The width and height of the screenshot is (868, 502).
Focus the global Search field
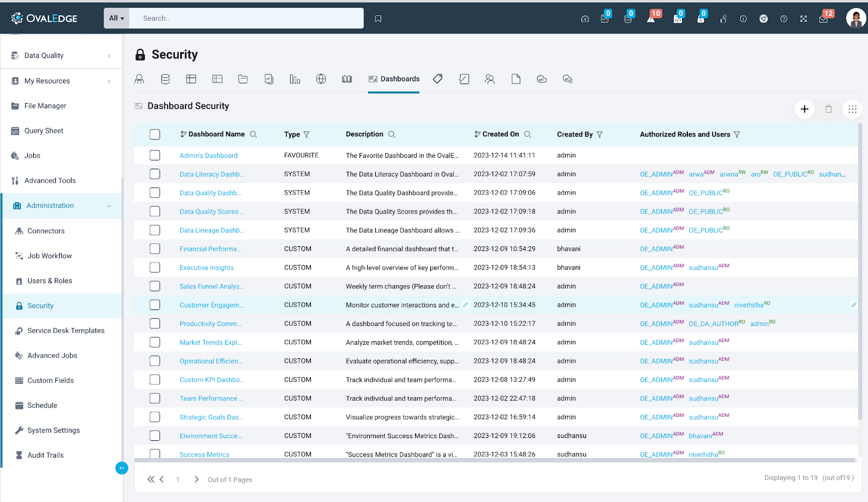(x=246, y=18)
